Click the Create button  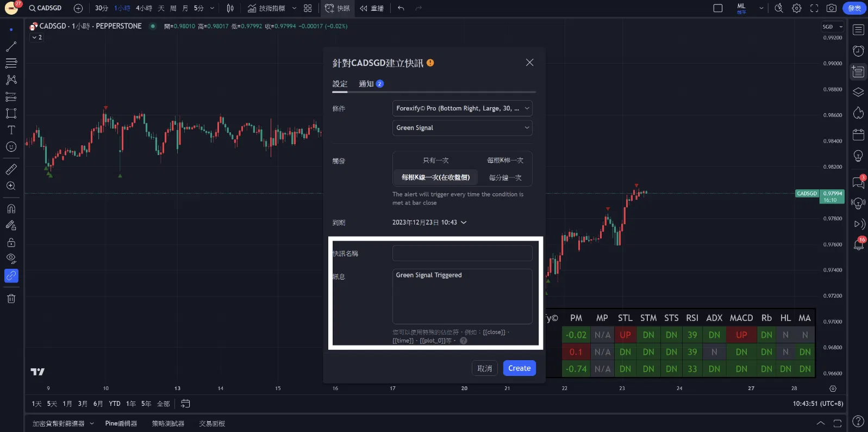[x=519, y=368]
